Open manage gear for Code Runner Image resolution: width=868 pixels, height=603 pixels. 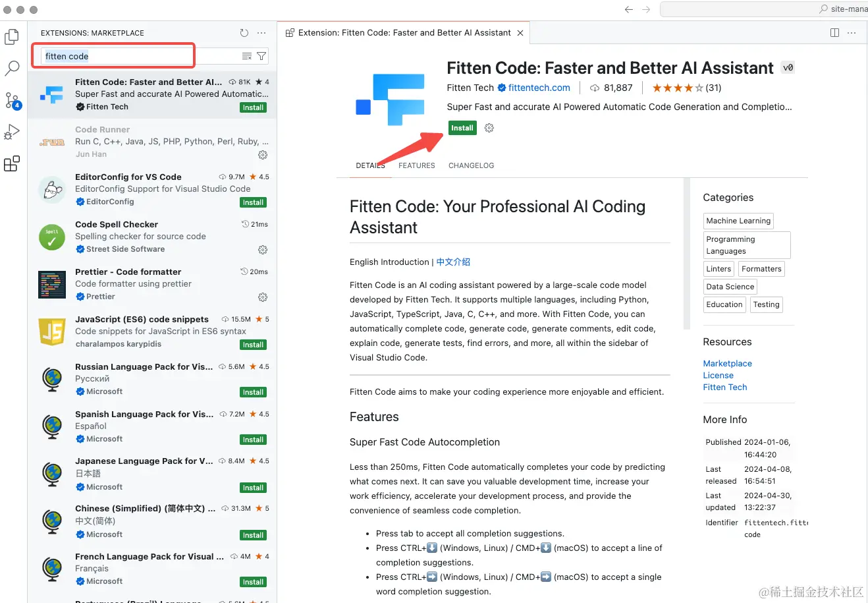(x=263, y=155)
